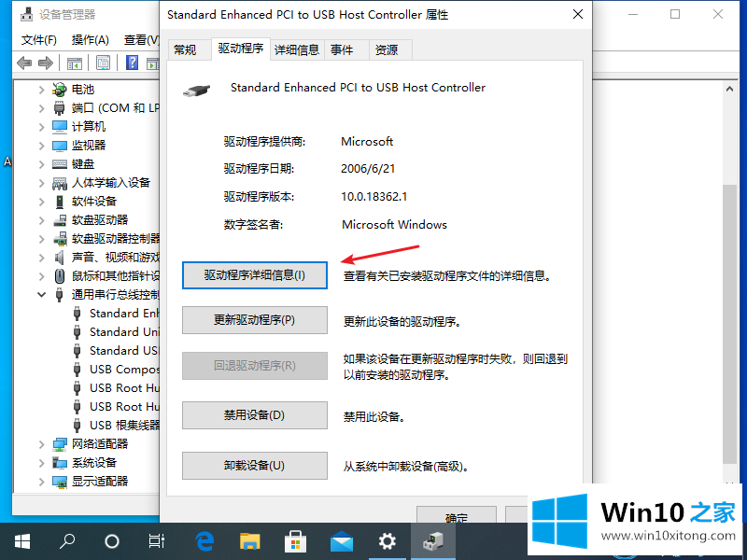The image size is (747, 560).
Task: Click the show/hide console tree toolbar icon
Action: tap(75, 63)
